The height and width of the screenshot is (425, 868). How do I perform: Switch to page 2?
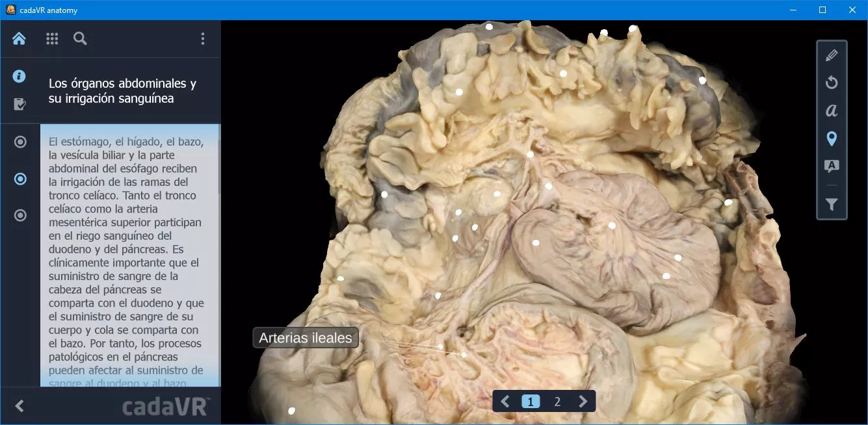[x=557, y=402]
